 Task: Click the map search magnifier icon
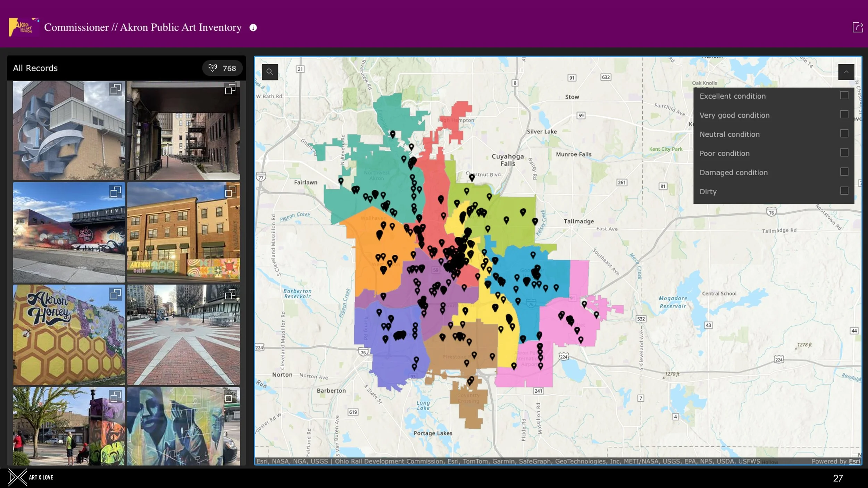pos(270,72)
